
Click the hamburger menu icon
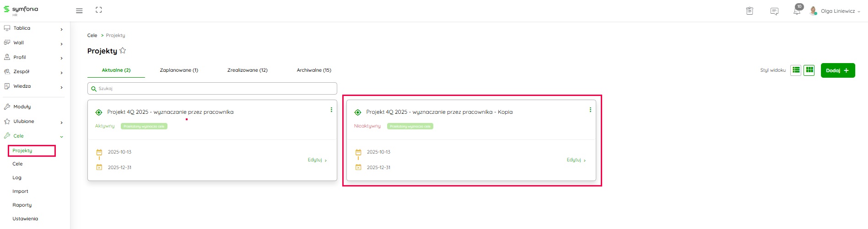pos(79,11)
